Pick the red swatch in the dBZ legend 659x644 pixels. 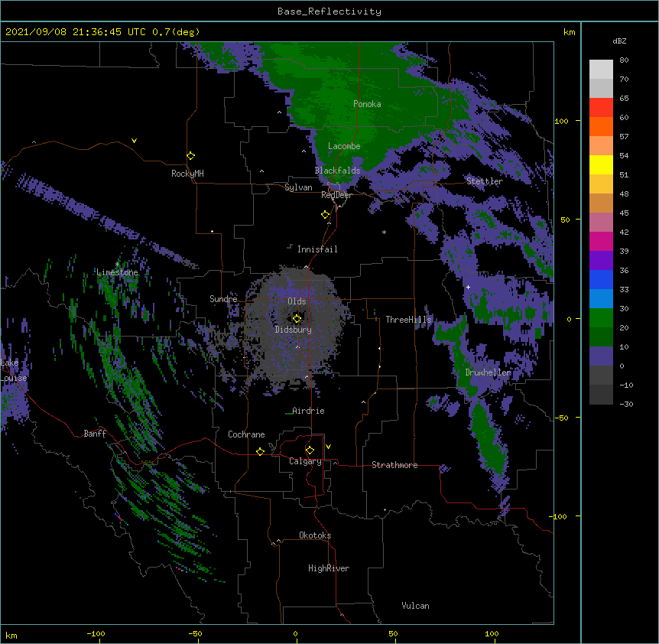pos(601,108)
